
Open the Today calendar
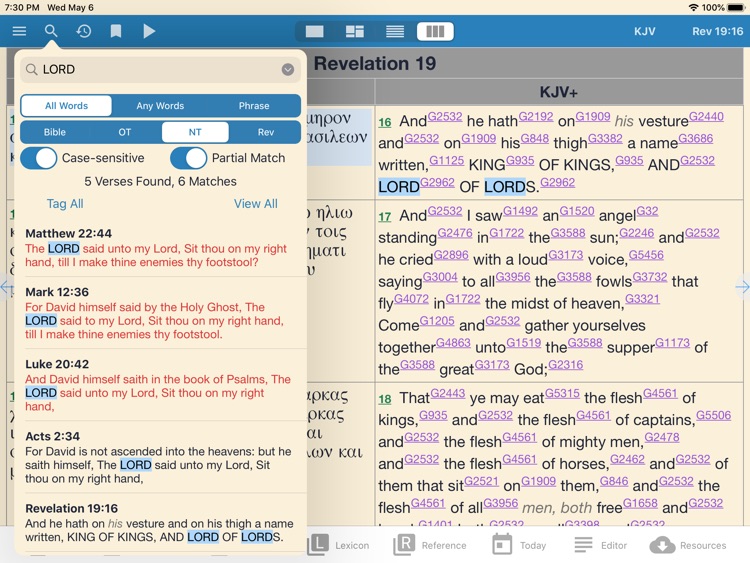click(x=519, y=545)
